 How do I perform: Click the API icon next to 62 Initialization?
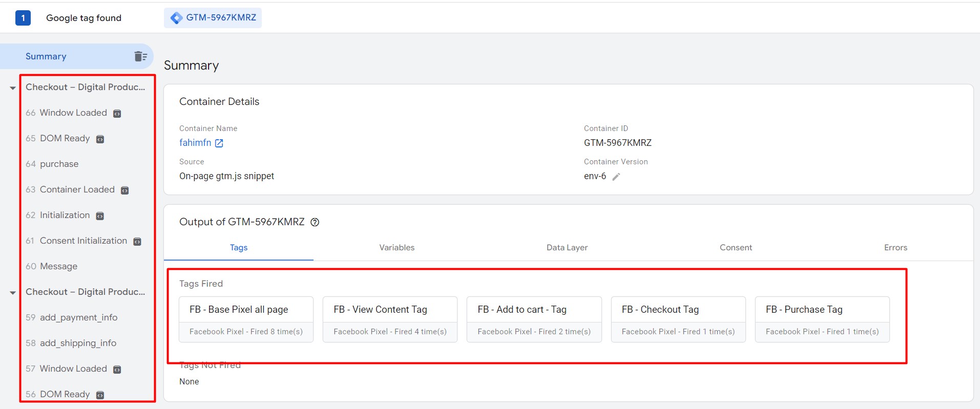100,216
